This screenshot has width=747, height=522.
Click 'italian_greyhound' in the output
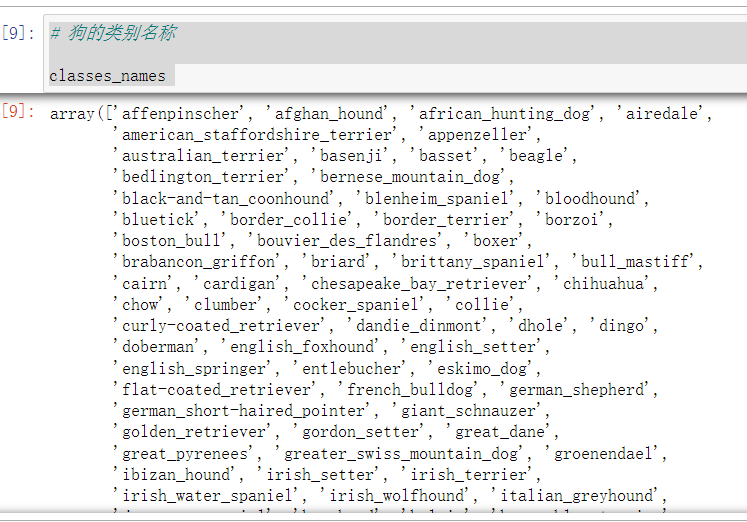(576, 496)
